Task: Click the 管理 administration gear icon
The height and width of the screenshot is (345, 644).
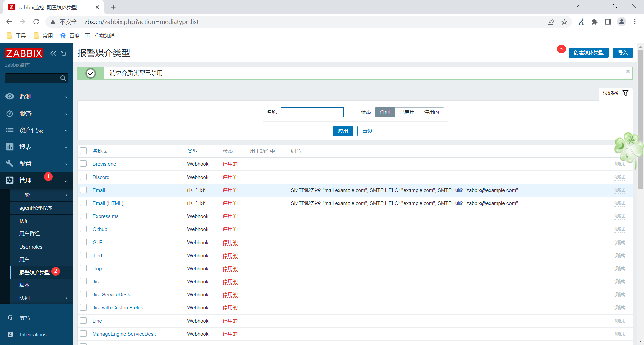Action: pos(10,181)
